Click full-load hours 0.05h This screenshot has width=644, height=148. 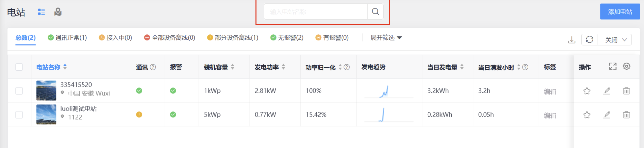pyautogui.click(x=486, y=115)
